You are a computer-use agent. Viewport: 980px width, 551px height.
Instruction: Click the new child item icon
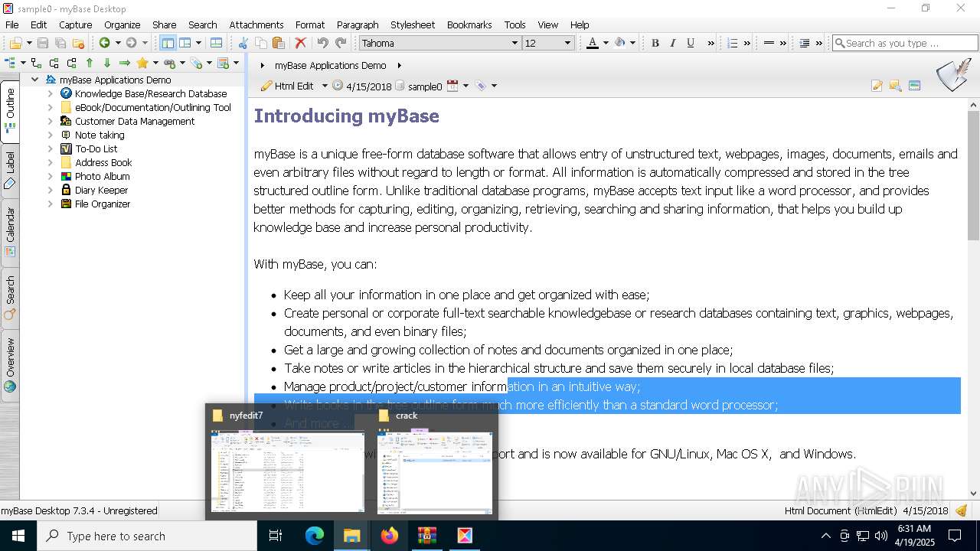tap(36, 63)
